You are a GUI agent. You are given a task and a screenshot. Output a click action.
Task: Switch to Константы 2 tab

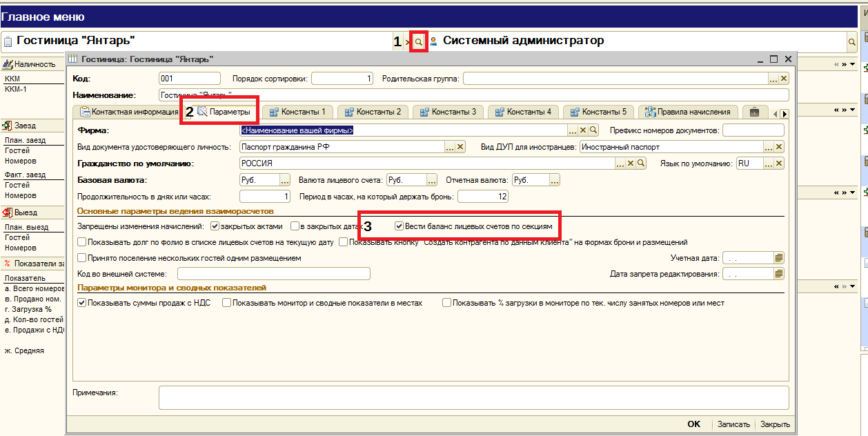[372, 111]
